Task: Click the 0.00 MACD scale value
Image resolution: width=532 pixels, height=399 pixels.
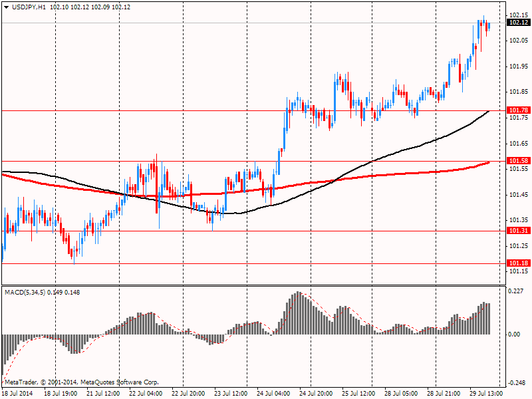Action: (x=514, y=334)
